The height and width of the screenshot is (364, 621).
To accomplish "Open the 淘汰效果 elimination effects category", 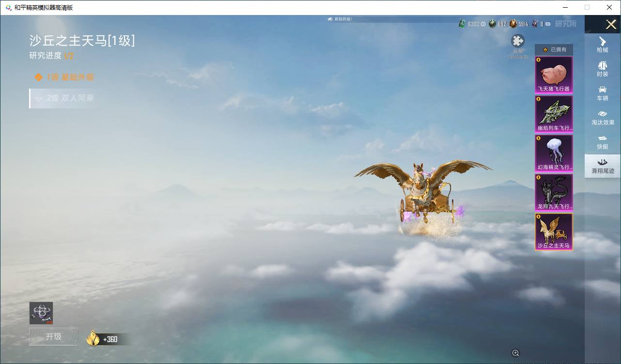I will click(603, 117).
